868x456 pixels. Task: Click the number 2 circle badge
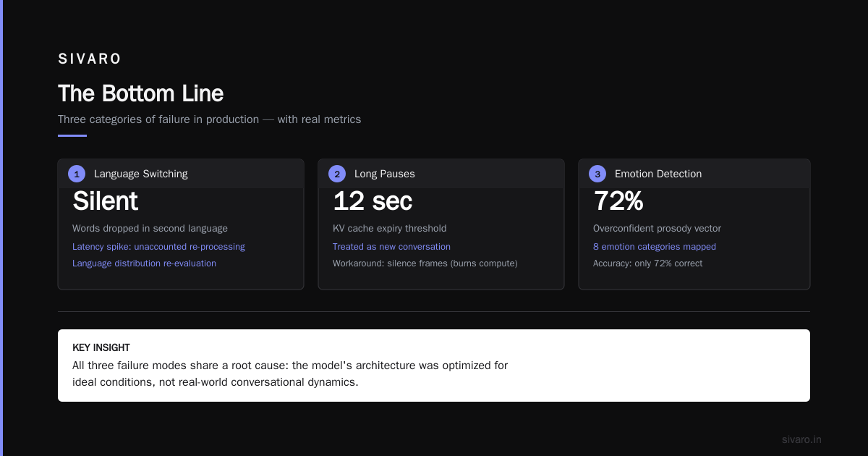(337, 174)
